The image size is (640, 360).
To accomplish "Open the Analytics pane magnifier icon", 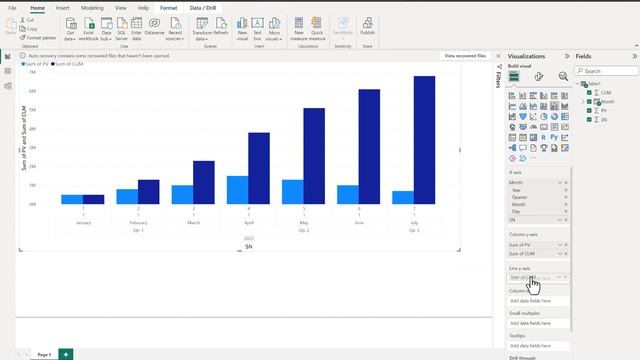I will pyautogui.click(x=563, y=76).
